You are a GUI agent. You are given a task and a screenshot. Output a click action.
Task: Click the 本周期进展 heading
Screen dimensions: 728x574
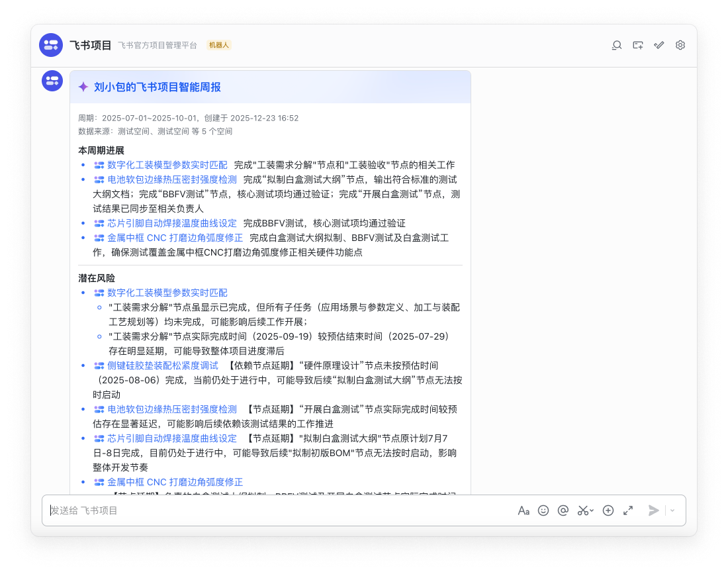coord(101,150)
